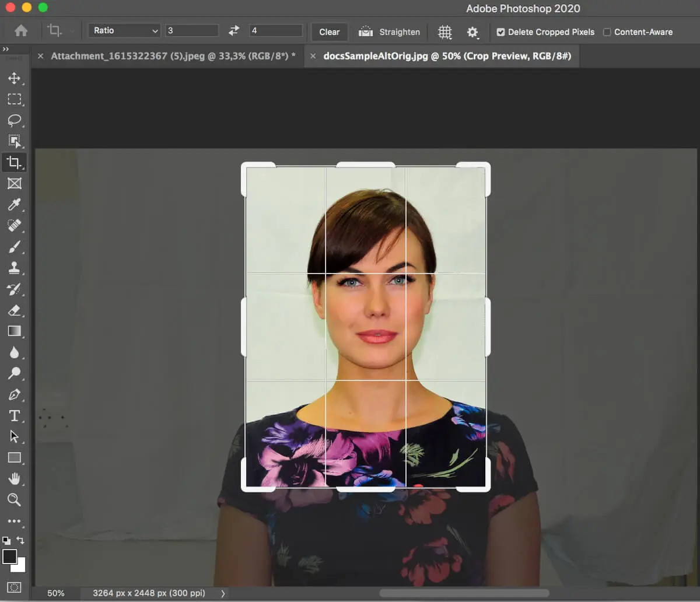Select the Eraser tool
This screenshot has height=602, width=700.
tap(14, 310)
